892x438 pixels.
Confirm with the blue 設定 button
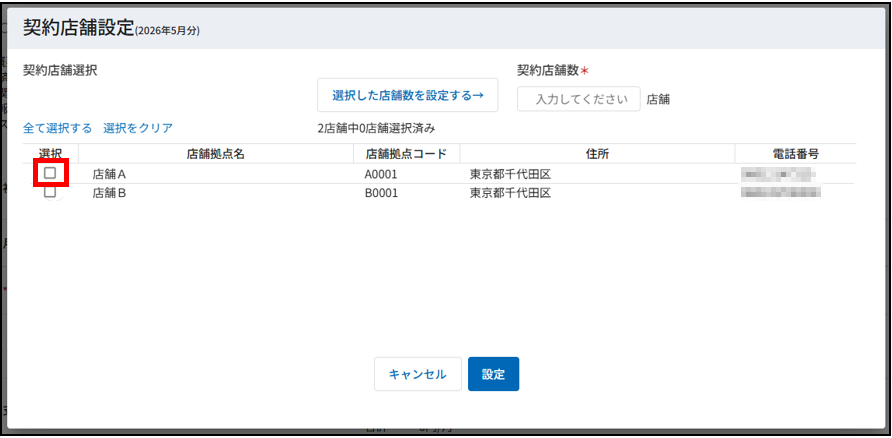pos(493,374)
